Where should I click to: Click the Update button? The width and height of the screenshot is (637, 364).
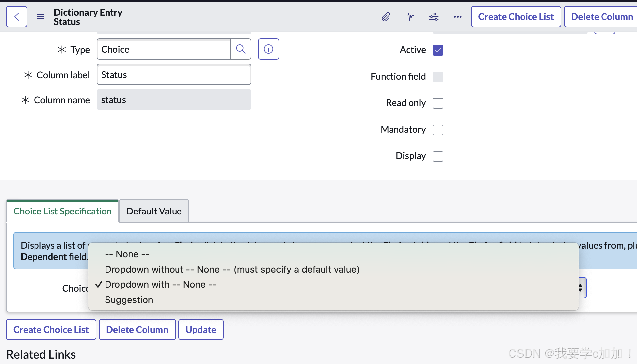click(x=201, y=330)
